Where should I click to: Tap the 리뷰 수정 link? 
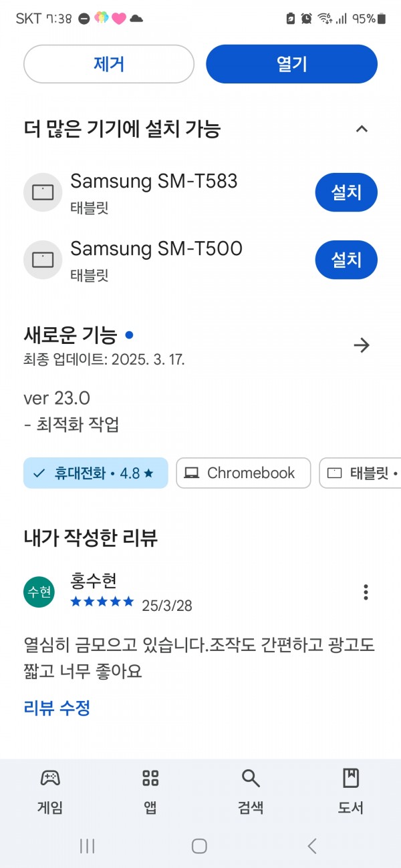57,708
